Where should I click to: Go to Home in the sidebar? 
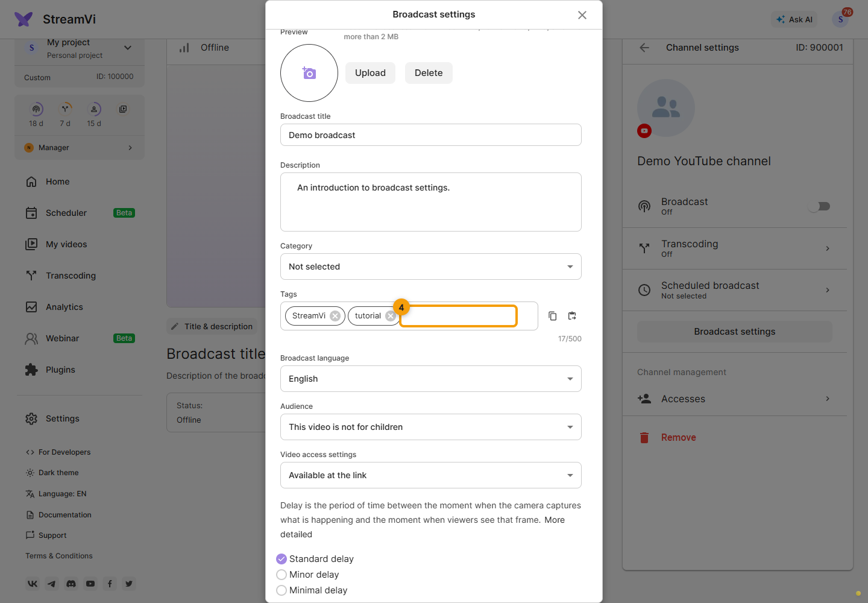[80, 182]
